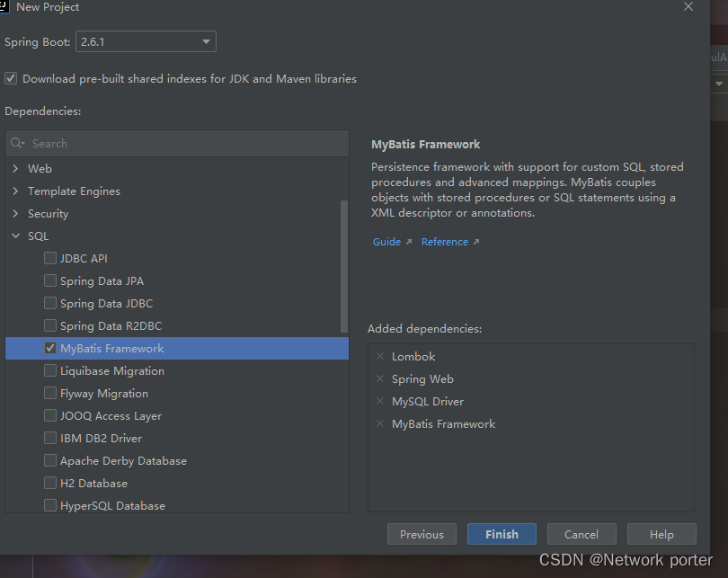
Task: Click the Spring Data JPA label
Action: pos(102,280)
